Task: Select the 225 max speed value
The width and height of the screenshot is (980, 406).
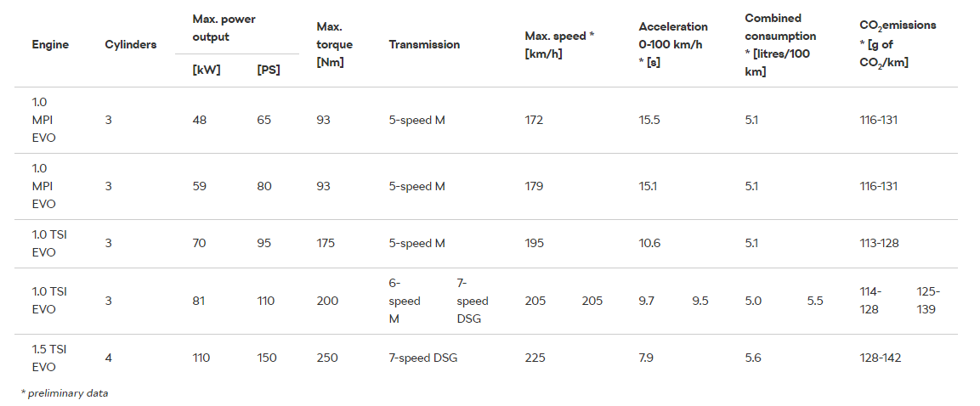Action: 535,358
